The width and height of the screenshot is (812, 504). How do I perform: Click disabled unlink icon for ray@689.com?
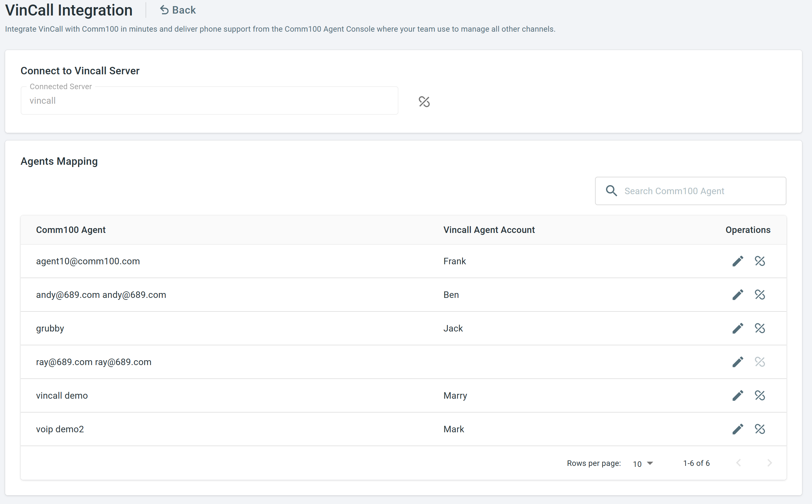[760, 362]
